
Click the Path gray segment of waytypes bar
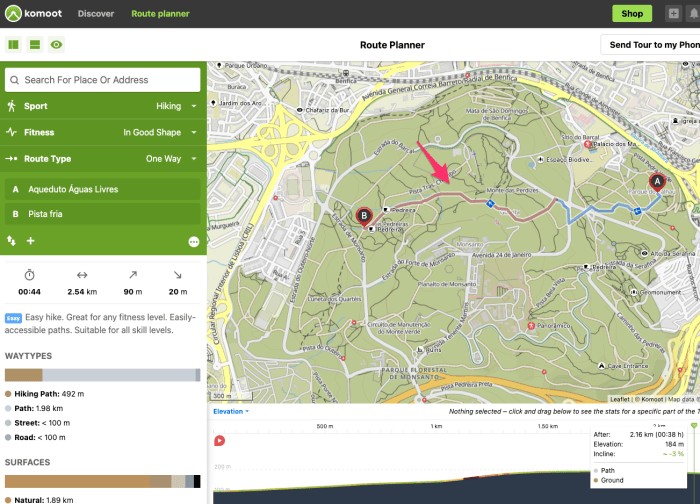tap(119, 375)
